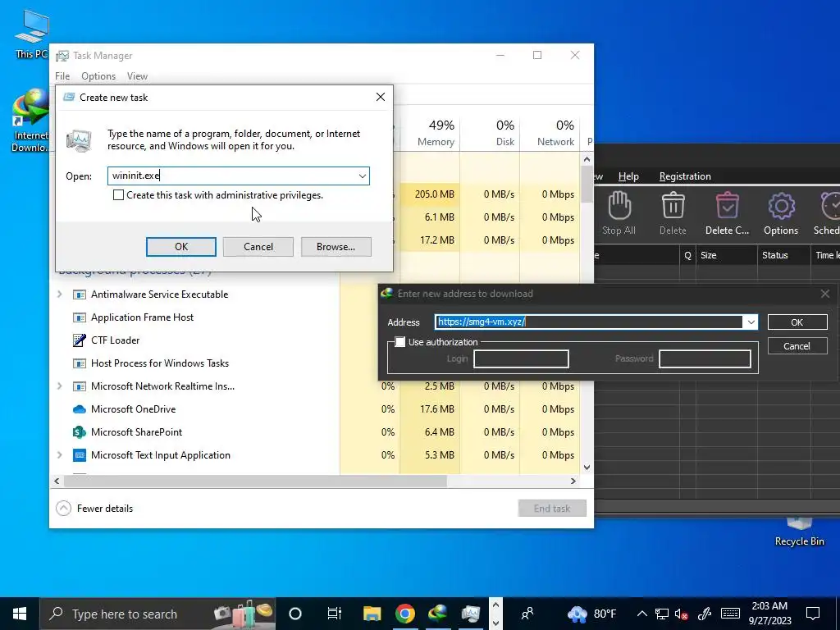The height and width of the screenshot is (630, 840).
Task: Switch to Internet Download Manager taskbar icon
Action: click(438, 614)
